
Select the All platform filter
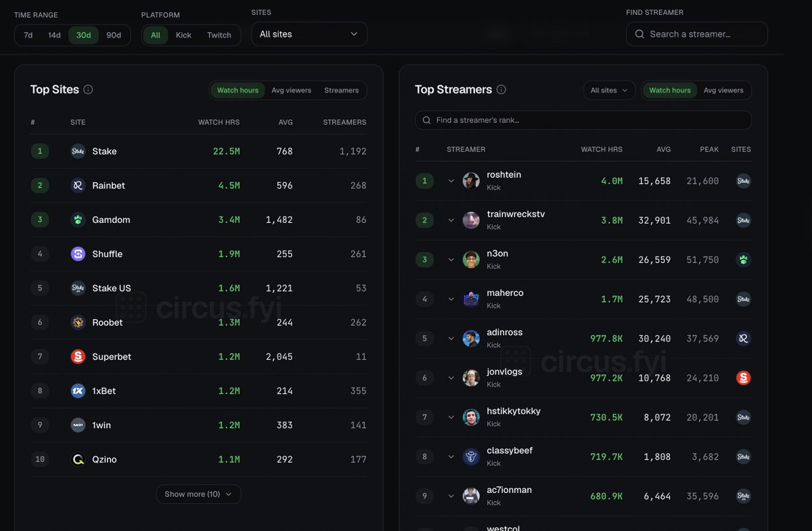coord(156,35)
